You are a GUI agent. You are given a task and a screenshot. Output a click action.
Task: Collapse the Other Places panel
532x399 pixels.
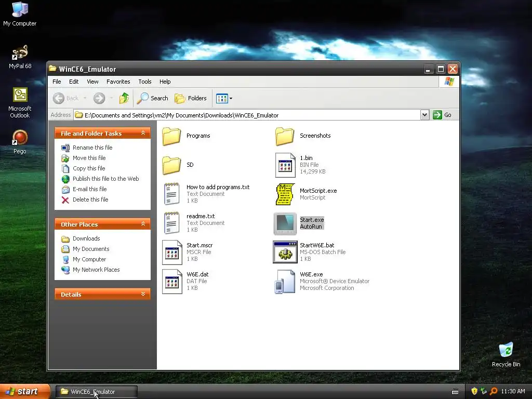pyautogui.click(x=143, y=224)
